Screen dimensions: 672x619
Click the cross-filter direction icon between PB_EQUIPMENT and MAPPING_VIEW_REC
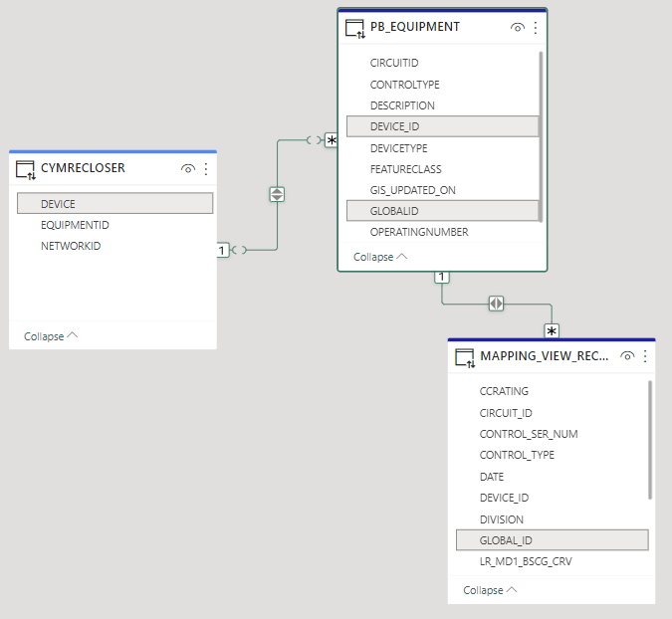[497, 304]
